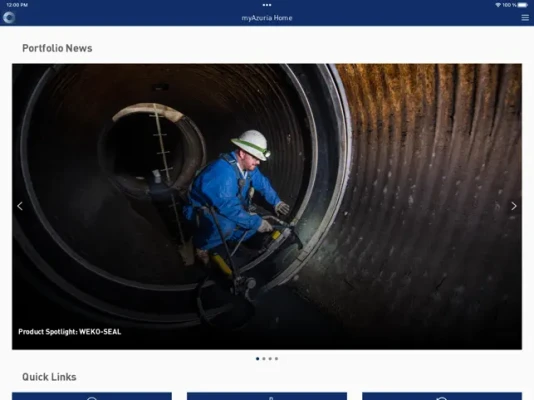Tap the myAzuria circular logo

[x=9, y=18]
